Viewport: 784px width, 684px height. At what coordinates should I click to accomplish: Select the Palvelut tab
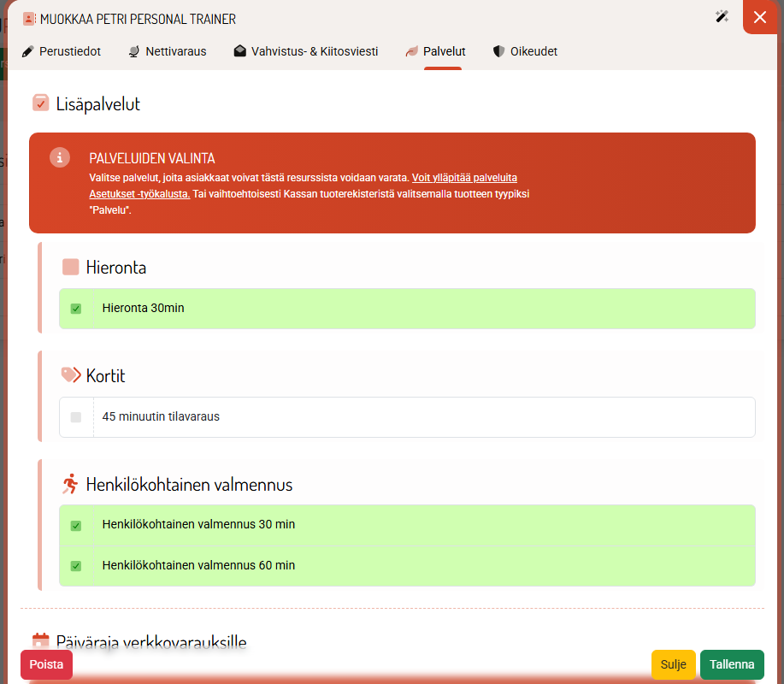(435, 51)
